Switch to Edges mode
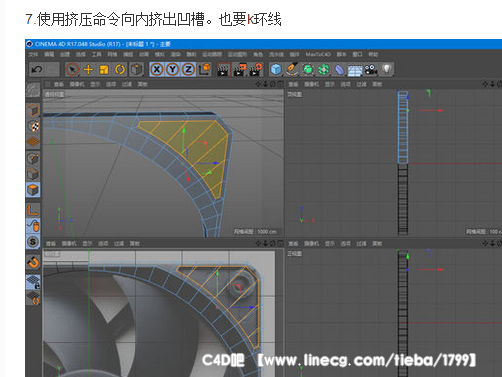502x377 pixels. [x=33, y=174]
